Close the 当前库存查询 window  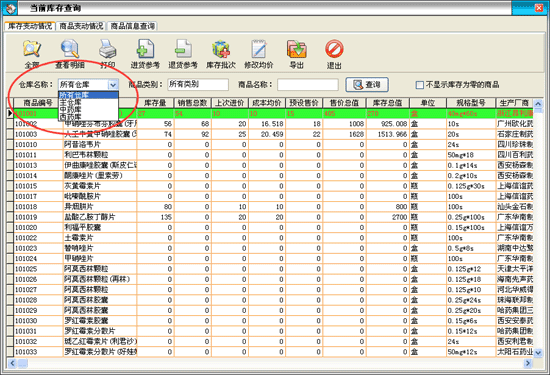539,8
